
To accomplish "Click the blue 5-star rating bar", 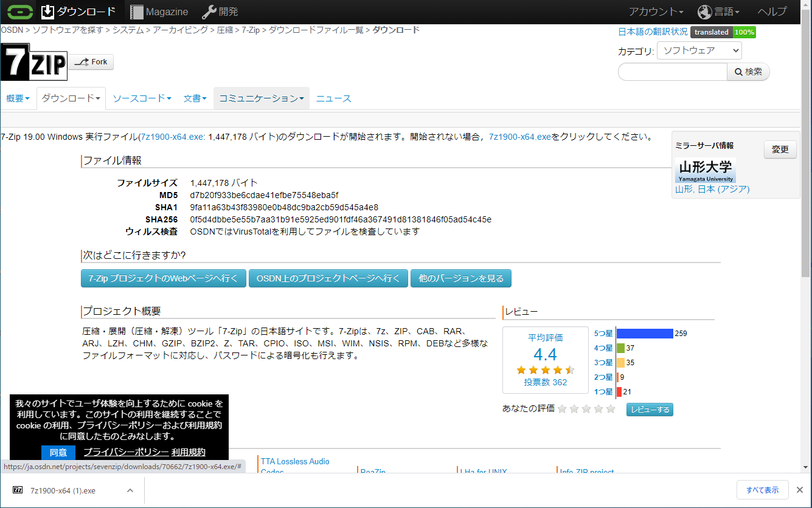I will [645, 334].
